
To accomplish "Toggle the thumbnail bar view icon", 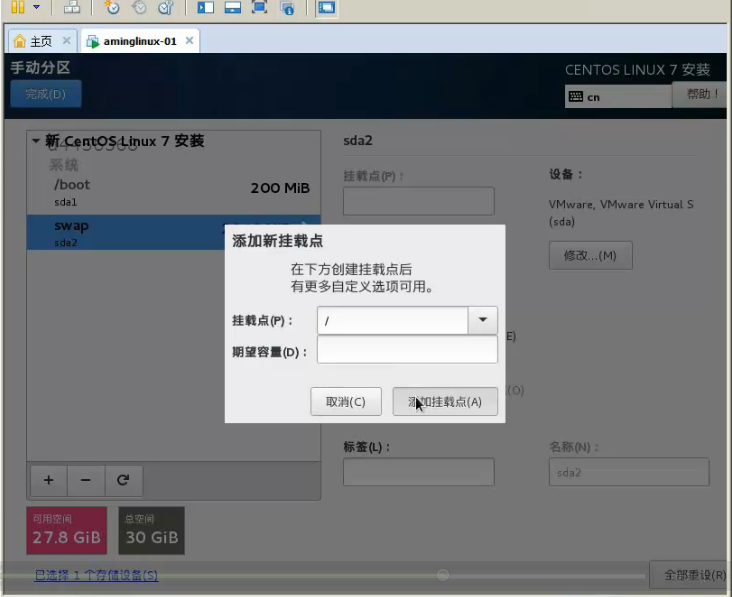I will [x=232, y=7].
